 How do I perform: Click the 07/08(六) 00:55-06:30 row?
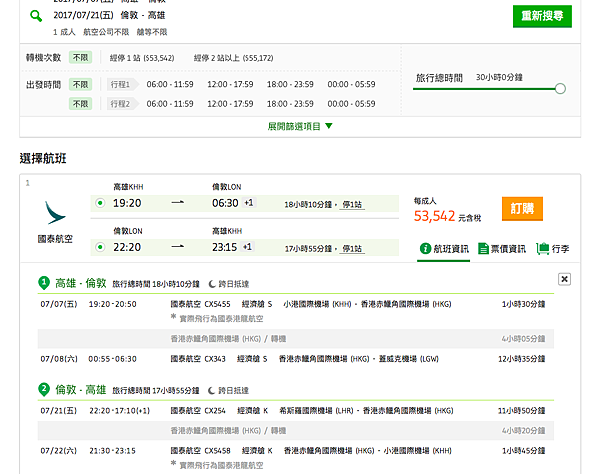click(295, 359)
